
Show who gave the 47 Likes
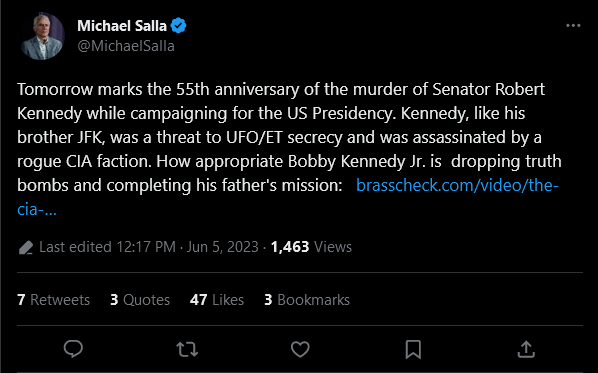217,300
